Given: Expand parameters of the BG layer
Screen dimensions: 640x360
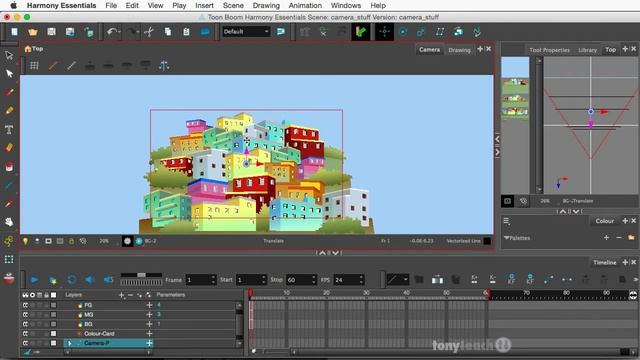Looking at the screenshot, I should click(149, 324).
